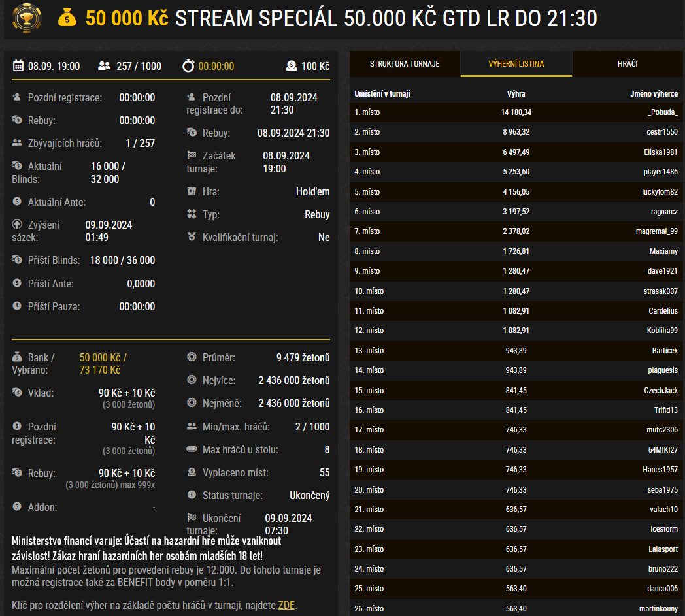Click strasak007 in the 10. místo row
Screen dimensions: 685x616
(661, 291)
